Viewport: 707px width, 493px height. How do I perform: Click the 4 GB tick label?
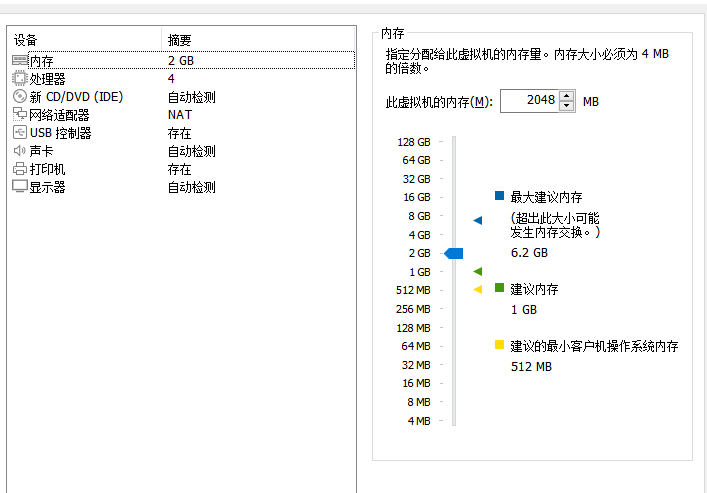419,235
